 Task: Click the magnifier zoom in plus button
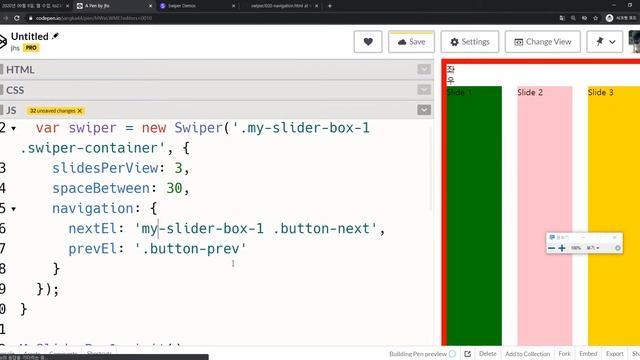pos(562,248)
